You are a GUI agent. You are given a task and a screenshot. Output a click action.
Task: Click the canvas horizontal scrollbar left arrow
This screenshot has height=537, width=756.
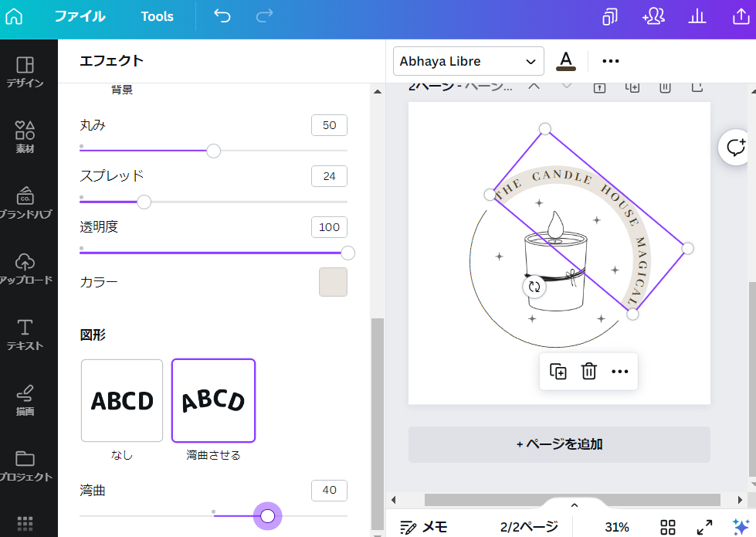click(x=393, y=500)
